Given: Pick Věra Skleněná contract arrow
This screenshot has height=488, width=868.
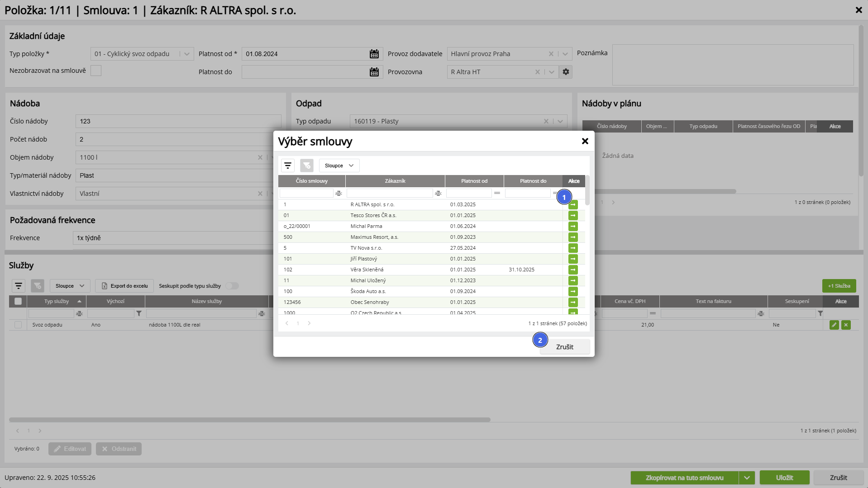Looking at the screenshot, I should 573,270.
